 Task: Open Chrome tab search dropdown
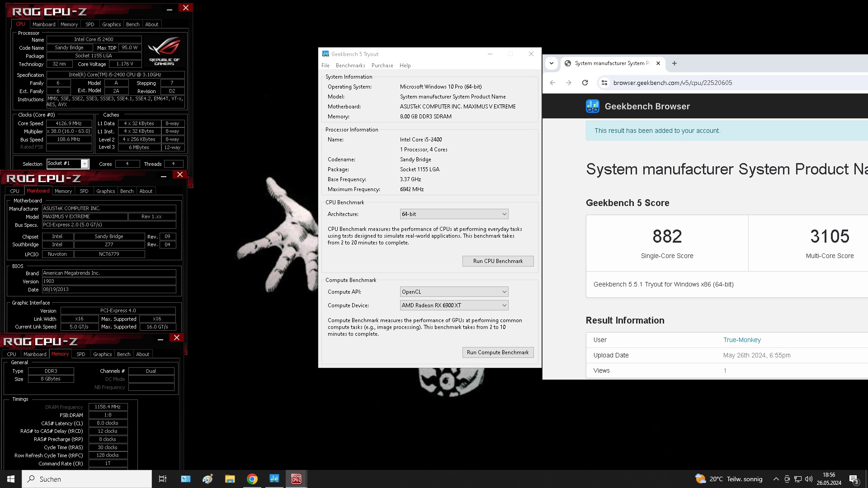[552, 63]
